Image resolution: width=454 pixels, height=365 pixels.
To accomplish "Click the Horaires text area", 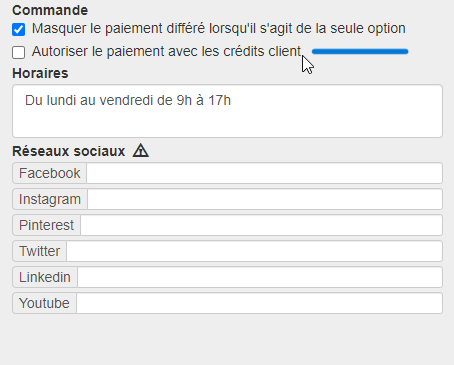I will coord(227,111).
